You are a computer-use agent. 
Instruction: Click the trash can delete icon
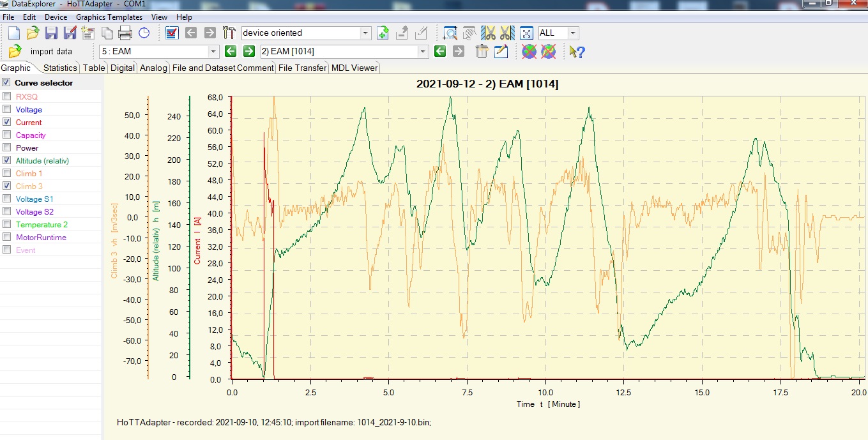point(482,52)
